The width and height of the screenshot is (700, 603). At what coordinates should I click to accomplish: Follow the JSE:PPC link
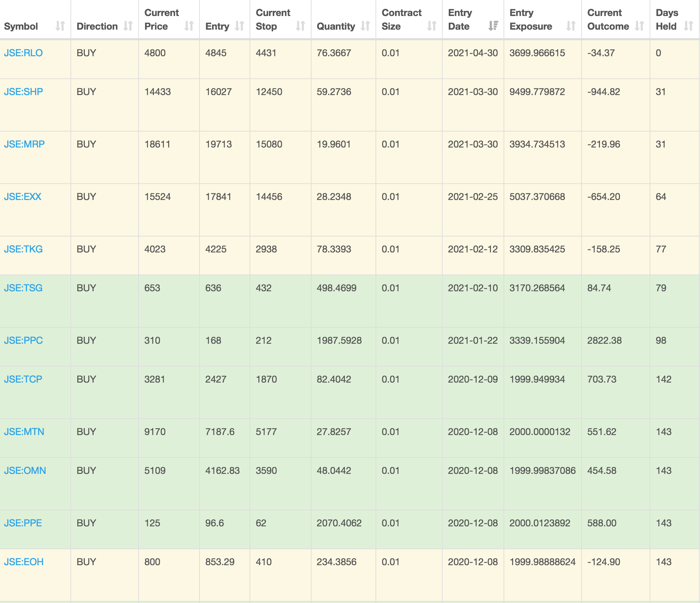click(23, 340)
